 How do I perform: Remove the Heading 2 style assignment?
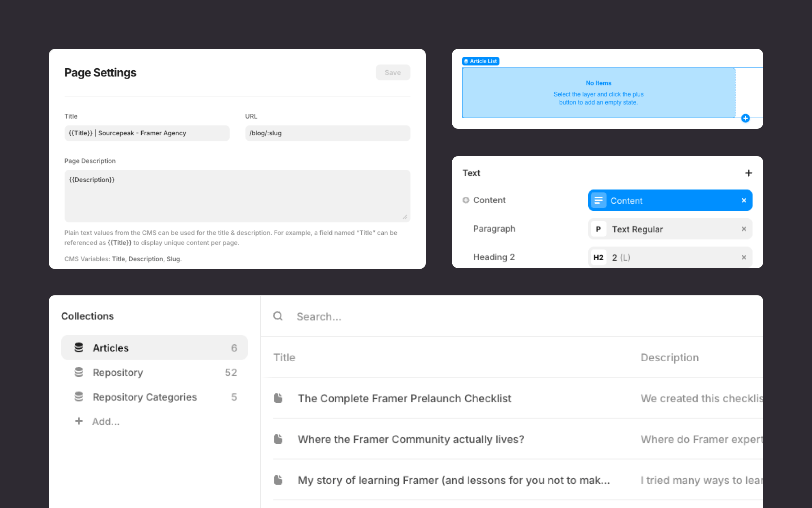744,257
